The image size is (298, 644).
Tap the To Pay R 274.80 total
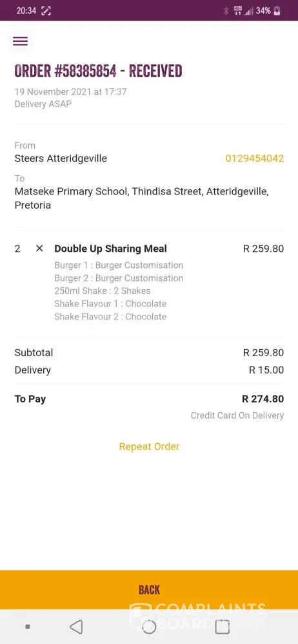(x=149, y=399)
